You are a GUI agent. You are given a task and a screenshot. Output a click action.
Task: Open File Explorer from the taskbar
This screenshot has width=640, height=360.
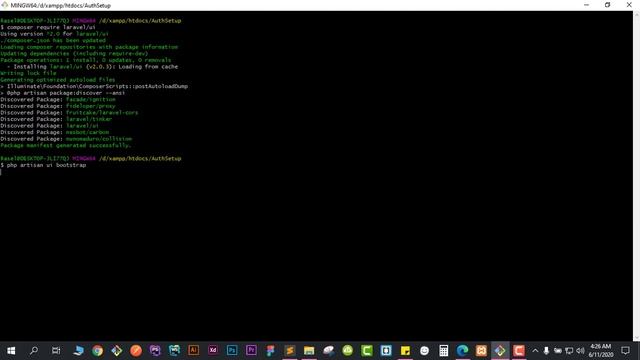coord(309,351)
